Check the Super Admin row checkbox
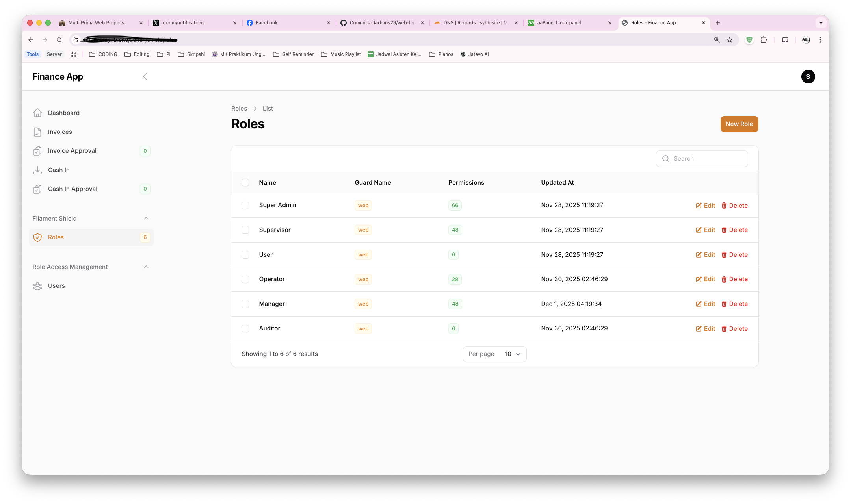 click(x=245, y=206)
